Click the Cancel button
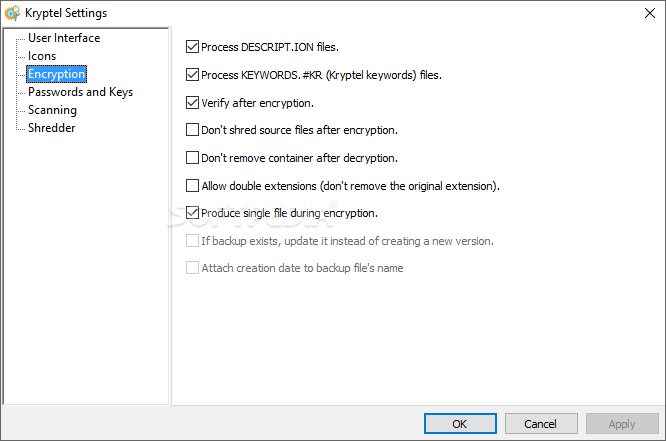 pos(541,424)
